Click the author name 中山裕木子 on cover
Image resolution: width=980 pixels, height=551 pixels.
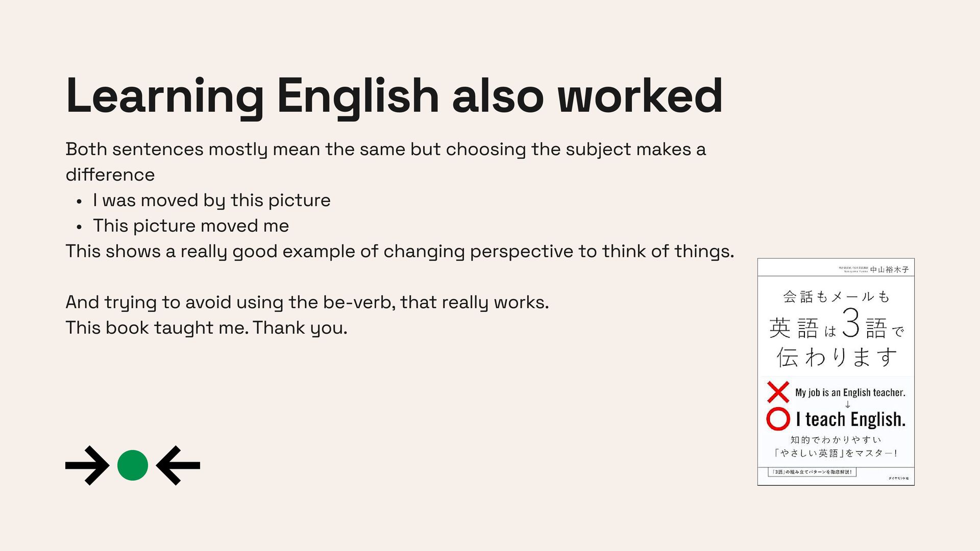pos(890,269)
